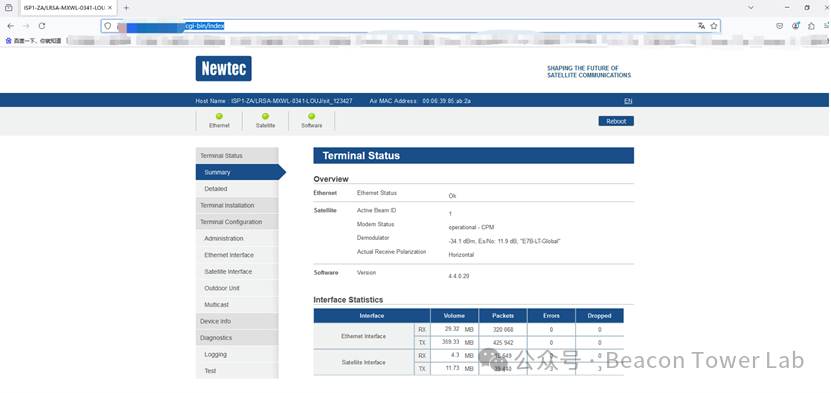Open Satellite Interface settings in sidebar
The width and height of the screenshot is (831, 393).
coord(237,272)
